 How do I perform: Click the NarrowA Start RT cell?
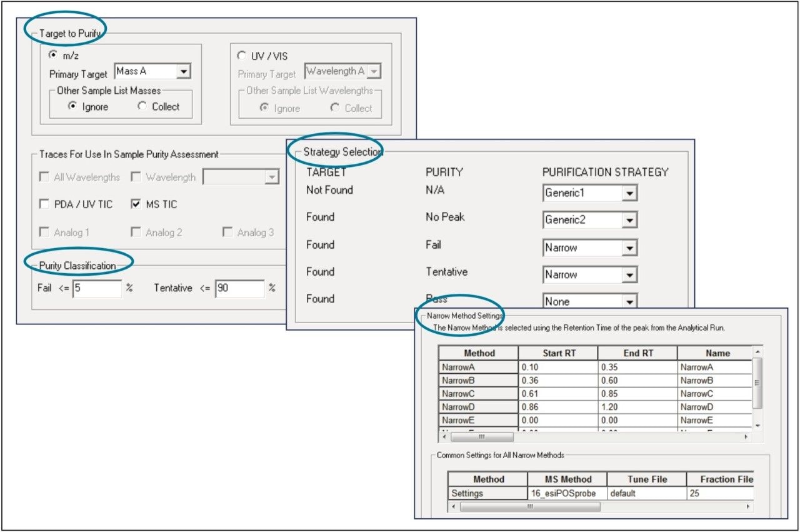pyautogui.click(x=557, y=368)
